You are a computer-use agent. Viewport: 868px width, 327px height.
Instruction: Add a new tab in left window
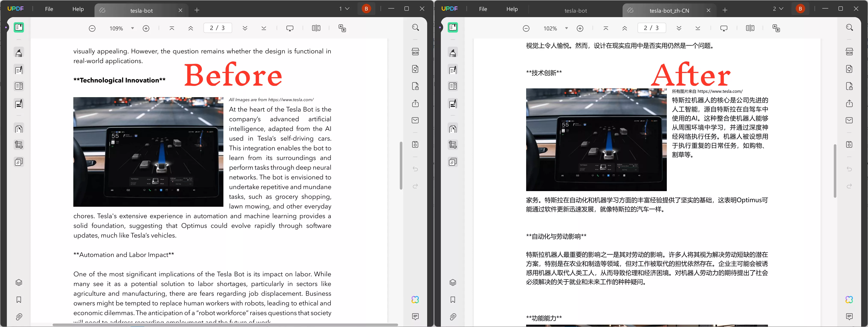click(x=197, y=10)
